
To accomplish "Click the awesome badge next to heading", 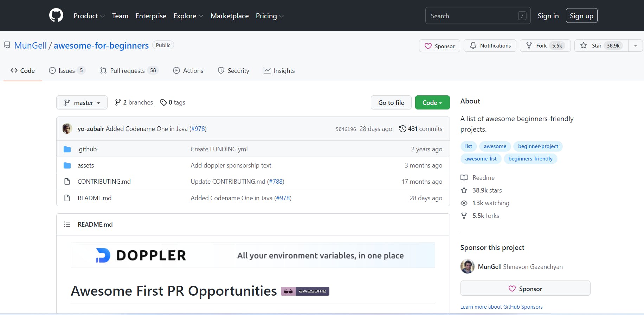I will pyautogui.click(x=305, y=291).
